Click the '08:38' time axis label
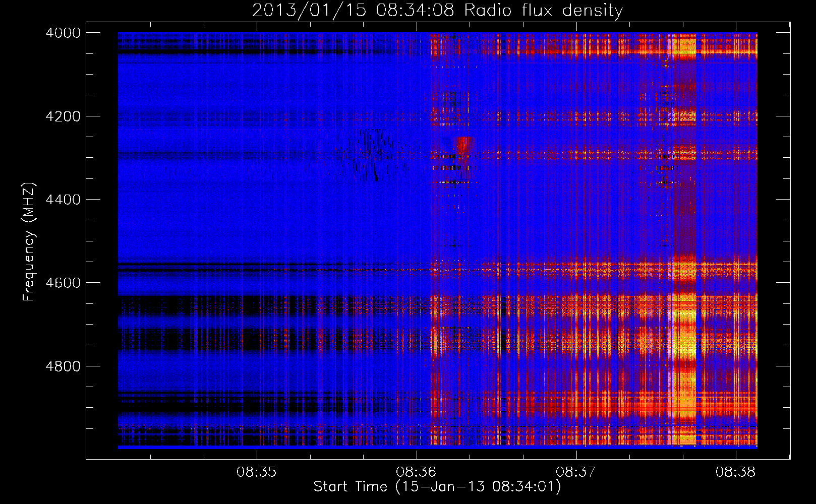816x504 pixels. coord(735,472)
